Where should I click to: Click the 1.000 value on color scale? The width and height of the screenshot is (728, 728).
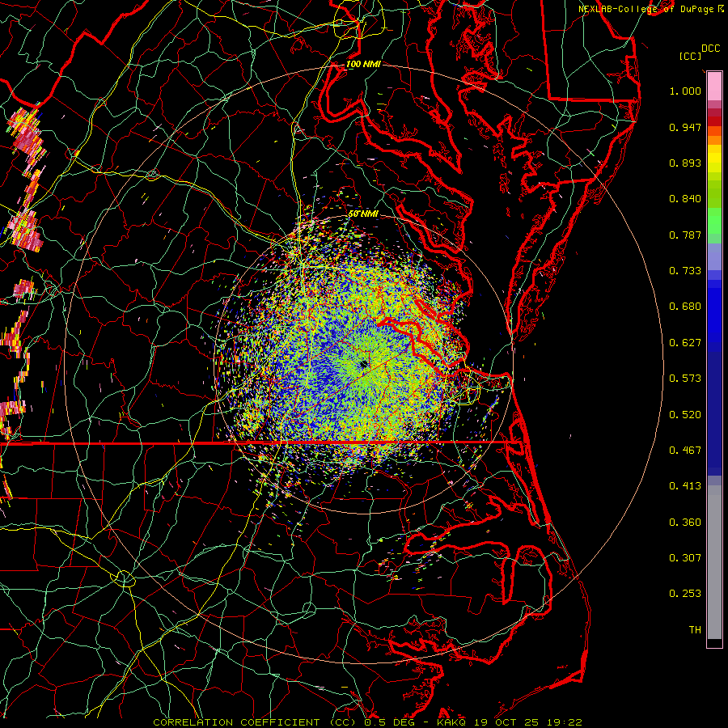click(x=685, y=91)
